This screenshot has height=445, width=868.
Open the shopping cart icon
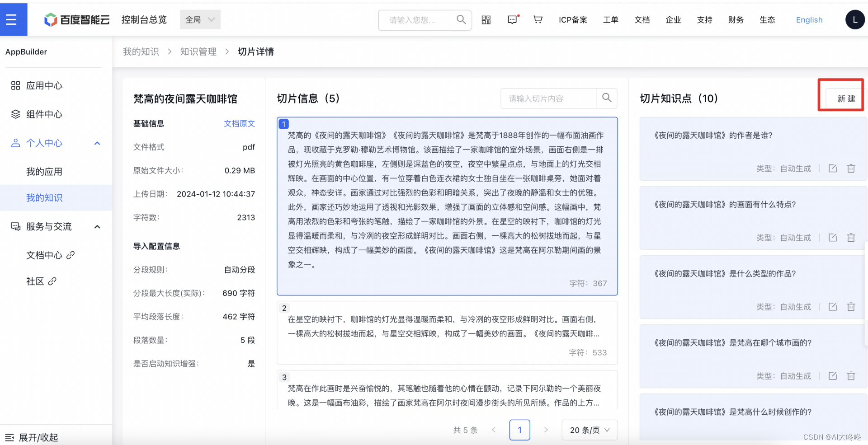tap(538, 20)
